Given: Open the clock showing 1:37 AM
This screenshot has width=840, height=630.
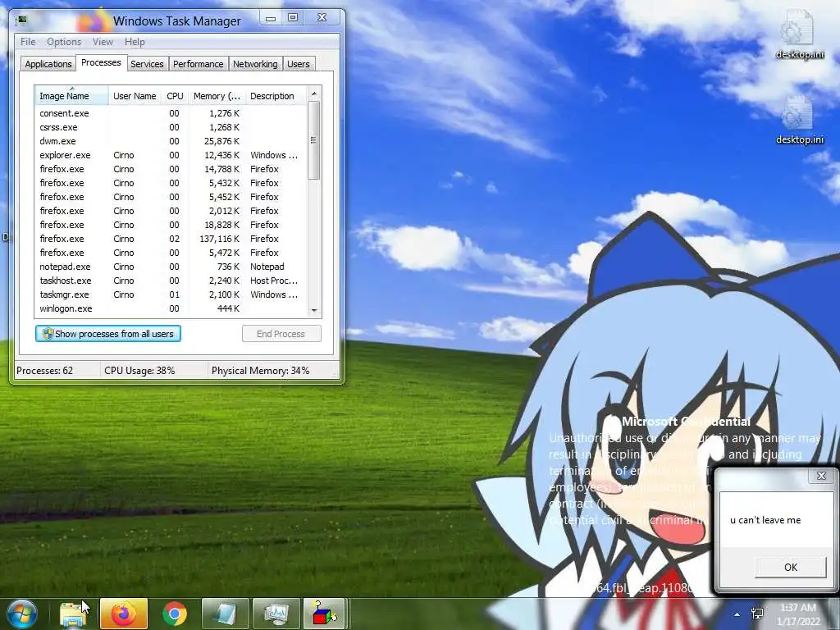Looking at the screenshot, I should point(798,614).
